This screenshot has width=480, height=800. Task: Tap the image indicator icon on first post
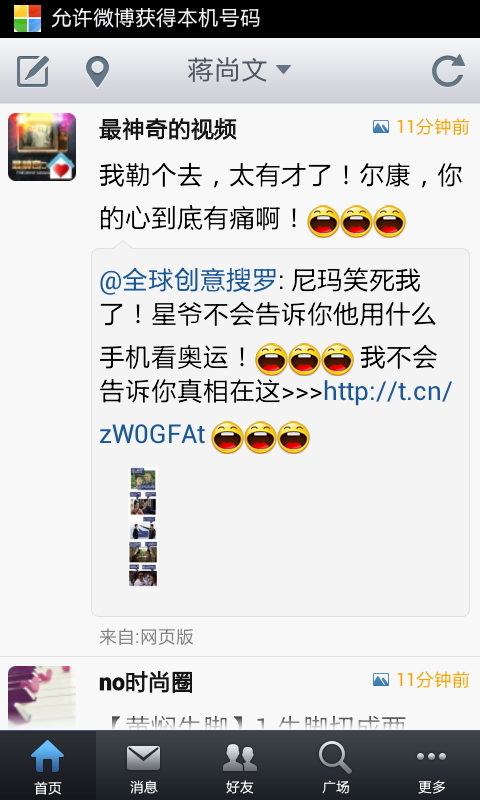[381, 127]
